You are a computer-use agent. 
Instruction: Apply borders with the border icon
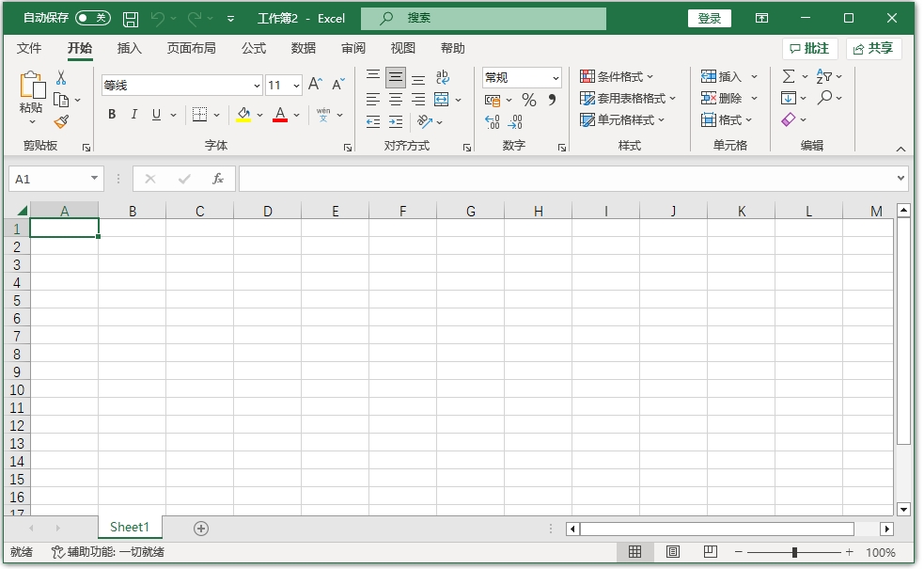[x=200, y=115]
